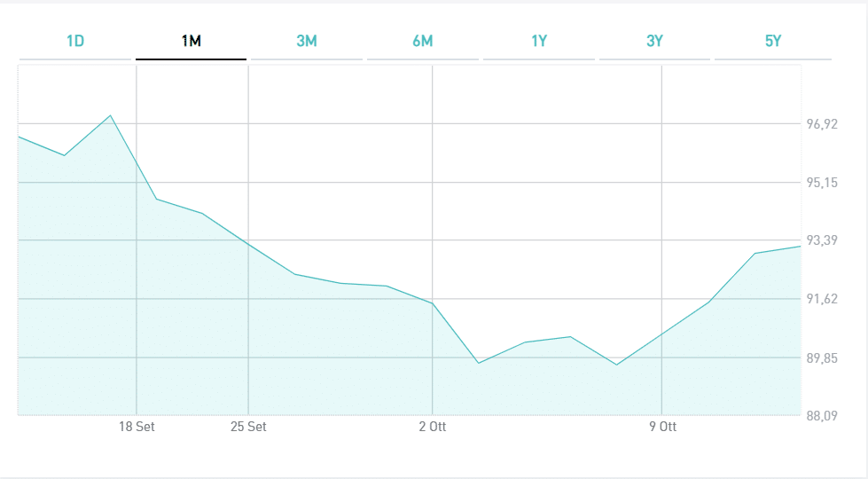
Task: Open the 6M chart period tab
Action: pyautogui.click(x=423, y=42)
